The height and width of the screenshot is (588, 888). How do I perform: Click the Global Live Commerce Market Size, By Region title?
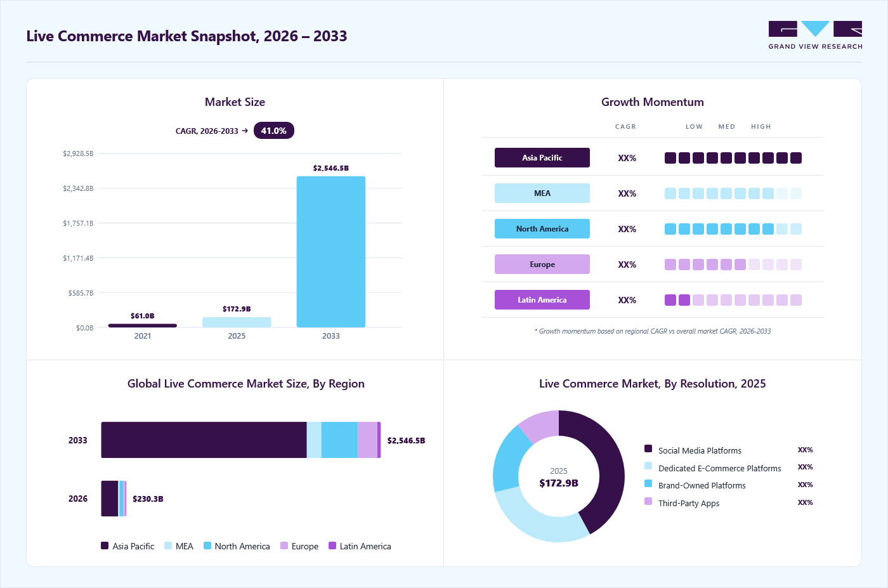pyautogui.click(x=246, y=384)
